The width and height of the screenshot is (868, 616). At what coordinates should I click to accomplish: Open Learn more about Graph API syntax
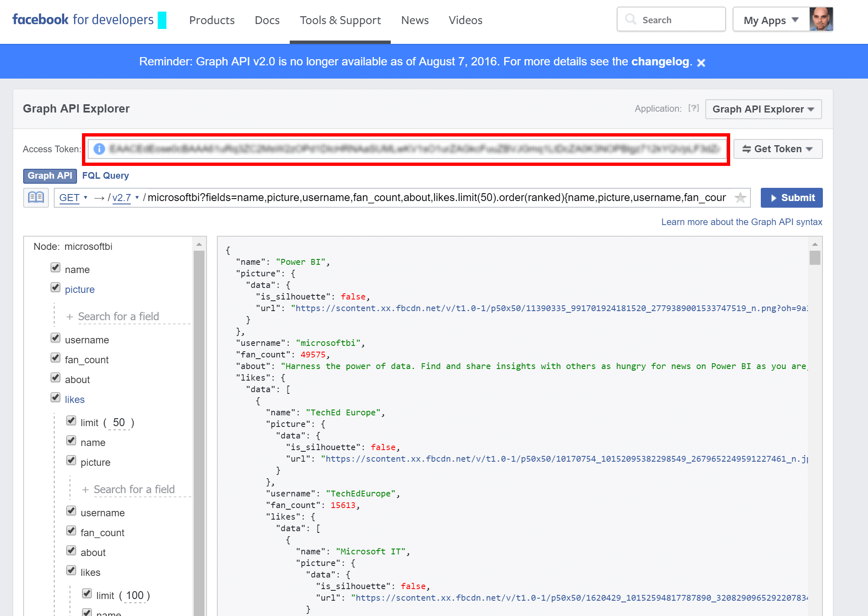click(741, 222)
